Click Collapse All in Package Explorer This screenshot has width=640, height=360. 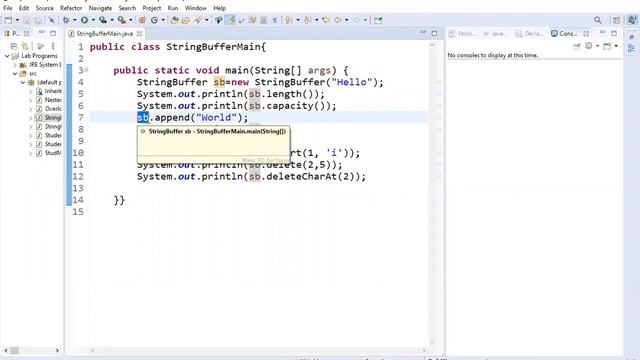[14, 46]
